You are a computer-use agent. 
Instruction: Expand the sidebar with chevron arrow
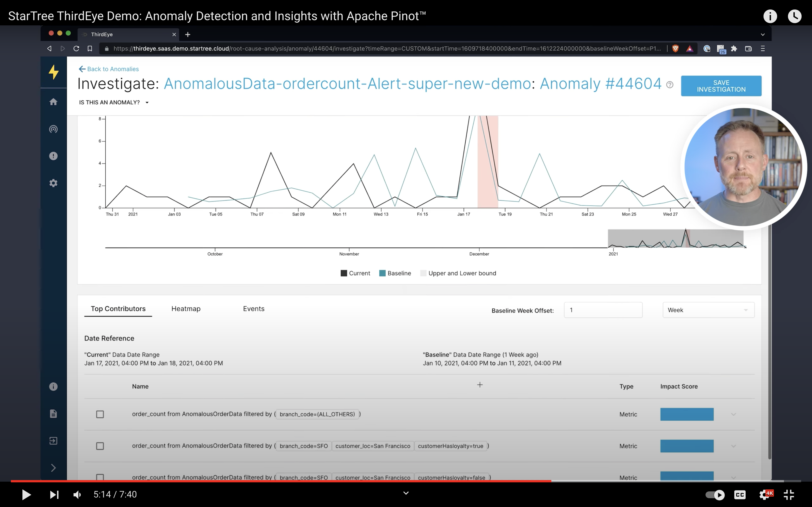(x=53, y=468)
